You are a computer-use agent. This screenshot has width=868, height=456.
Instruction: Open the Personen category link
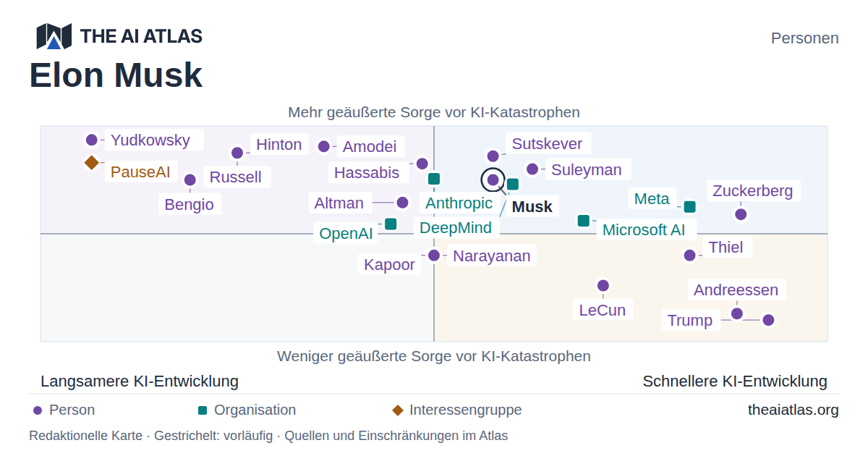pos(805,38)
